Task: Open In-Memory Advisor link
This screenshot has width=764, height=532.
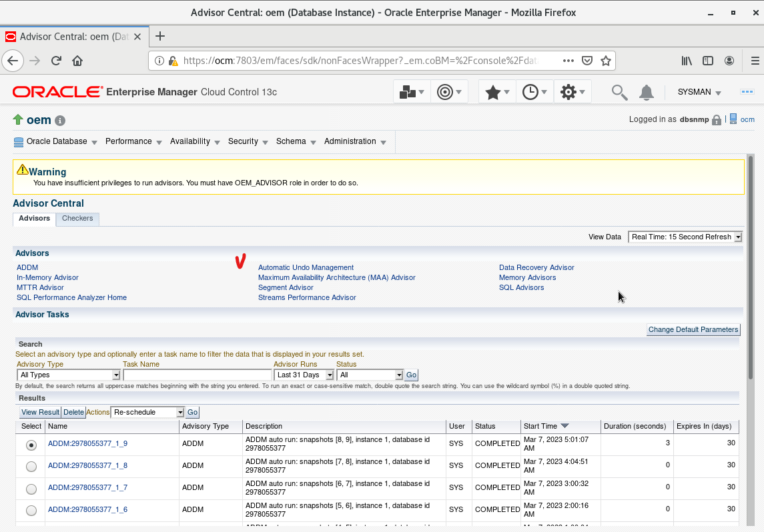Action: click(47, 277)
